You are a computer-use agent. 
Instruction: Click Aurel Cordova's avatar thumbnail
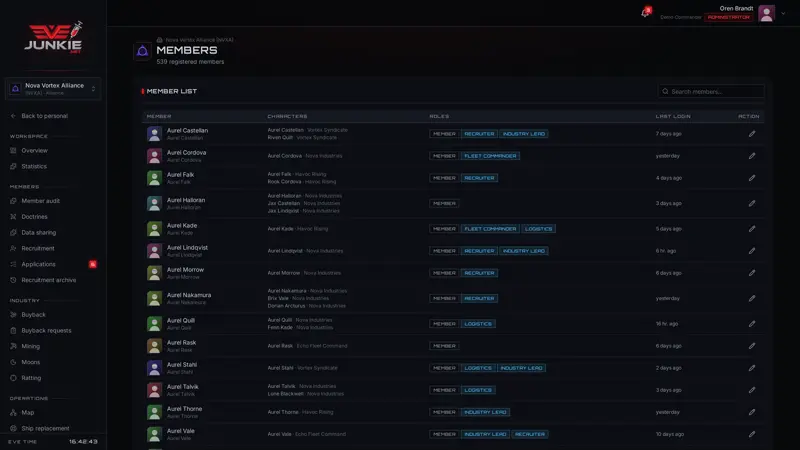point(154,156)
